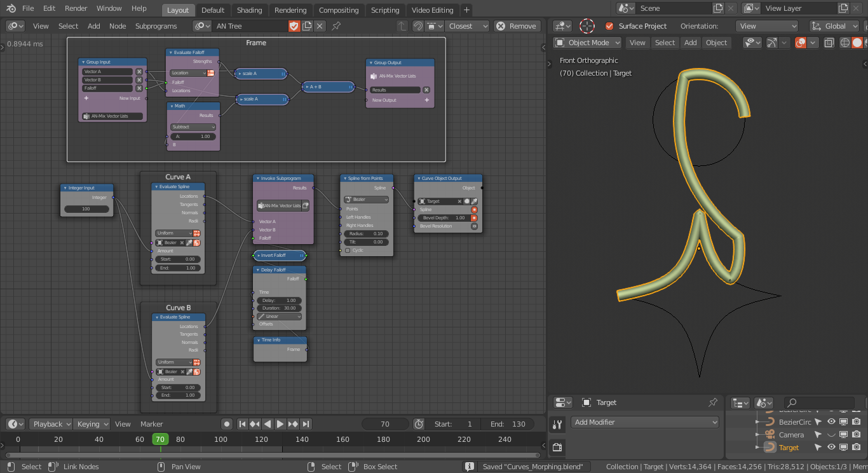Jump to the end frame

(x=306, y=424)
